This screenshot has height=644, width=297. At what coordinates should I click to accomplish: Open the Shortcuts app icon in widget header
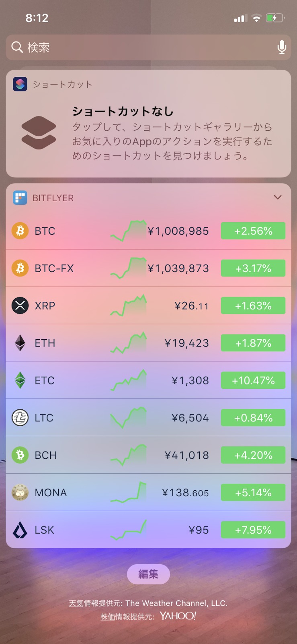click(x=20, y=84)
